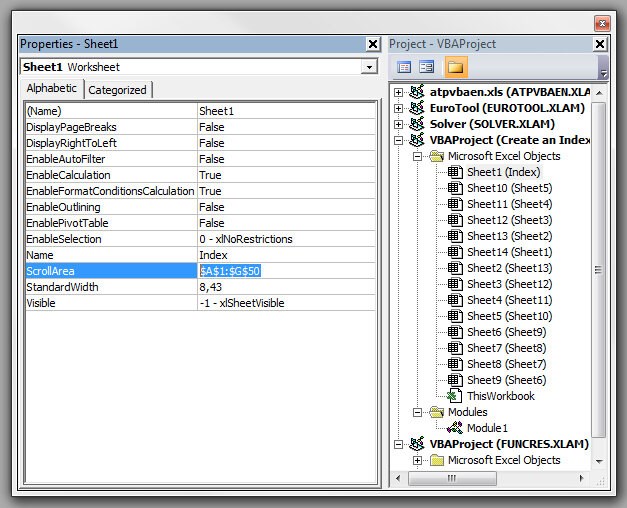The width and height of the screenshot is (627, 508).
Task: Expand Microsoft Excel Objects under FUNCRES.XLAM
Action: [x=417, y=460]
